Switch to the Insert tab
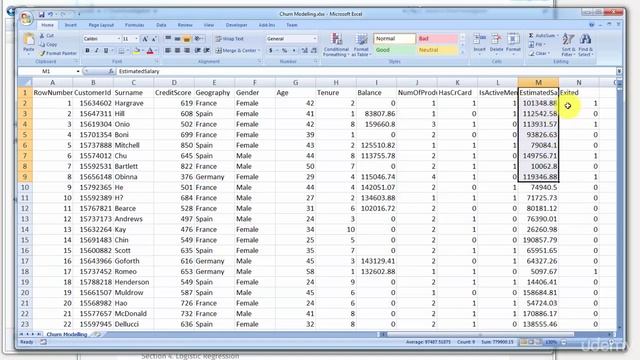 point(71,25)
